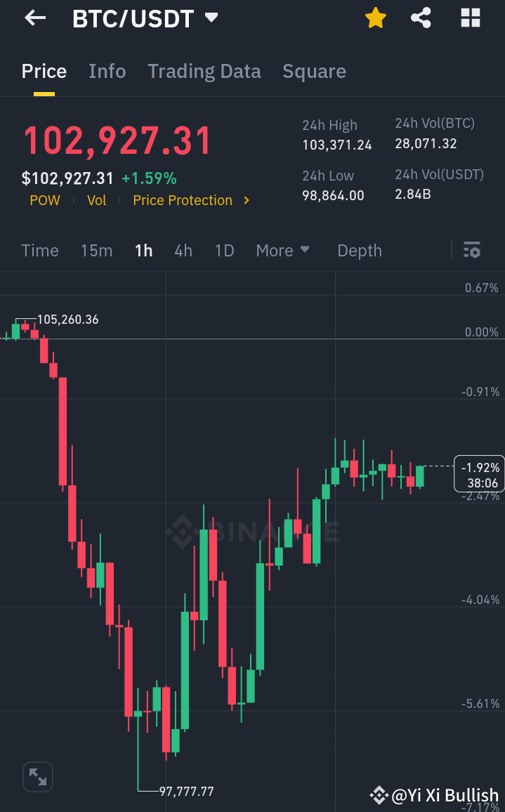Switch chart interval to 15m
Image resolution: width=505 pixels, height=812 pixels.
96,250
